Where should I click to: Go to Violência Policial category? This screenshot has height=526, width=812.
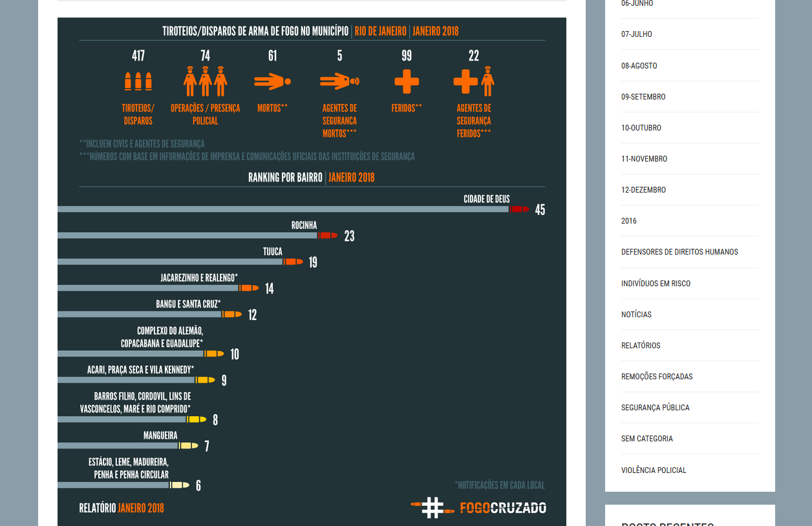pyautogui.click(x=654, y=470)
